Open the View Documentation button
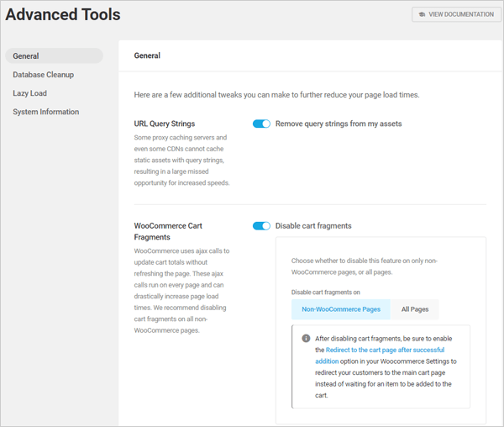 click(x=456, y=14)
